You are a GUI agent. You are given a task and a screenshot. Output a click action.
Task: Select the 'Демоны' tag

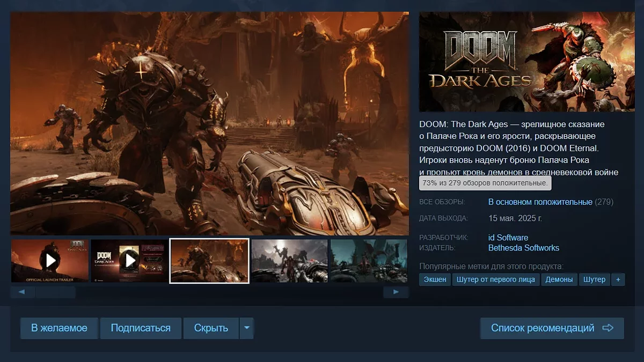tap(559, 279)
